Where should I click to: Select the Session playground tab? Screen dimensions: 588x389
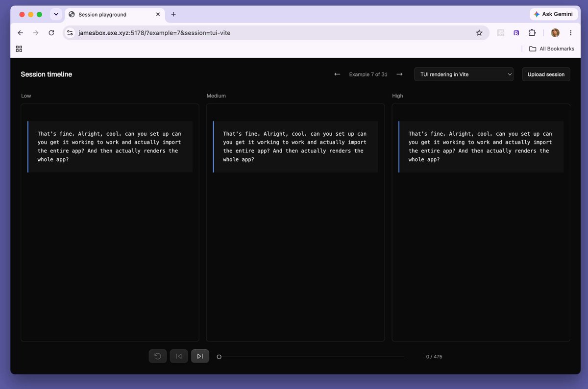tap(114, 15)
